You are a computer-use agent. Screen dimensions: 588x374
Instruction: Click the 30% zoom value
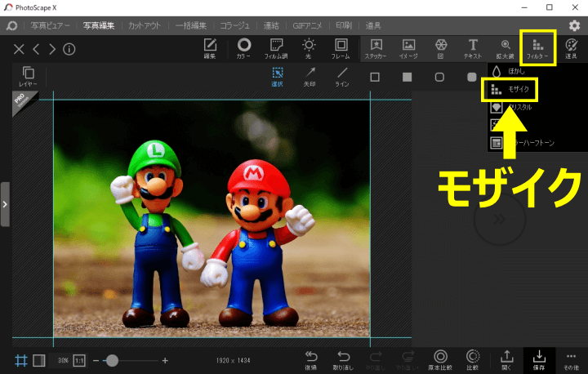pyautogui.click(x=63, y=360)
